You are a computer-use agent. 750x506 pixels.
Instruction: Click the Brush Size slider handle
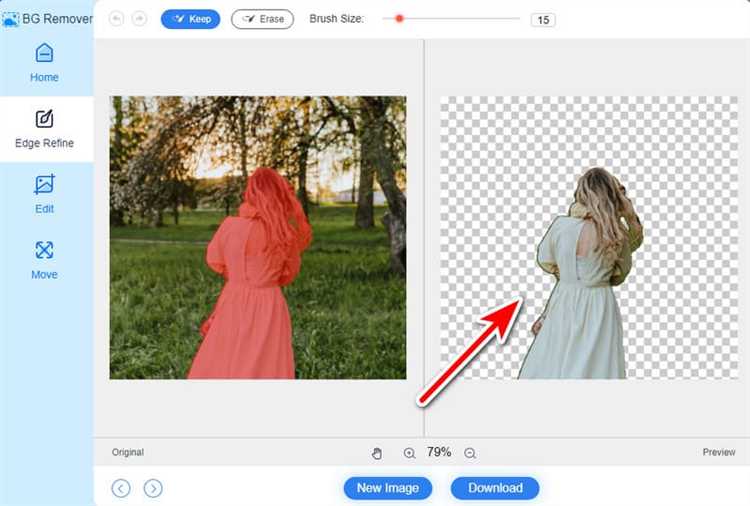pos(399,19)
